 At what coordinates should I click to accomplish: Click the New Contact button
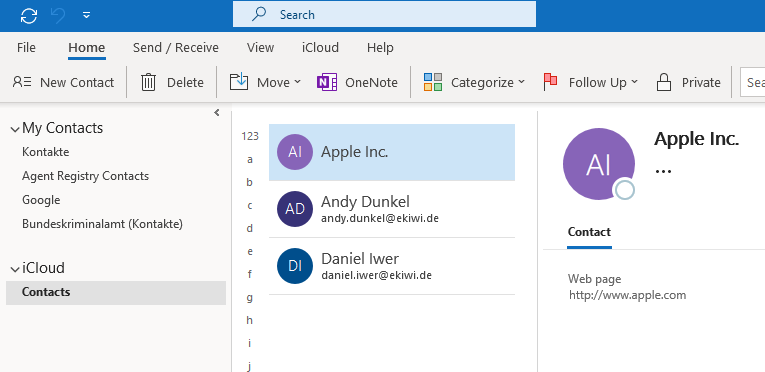pos(63,83)
